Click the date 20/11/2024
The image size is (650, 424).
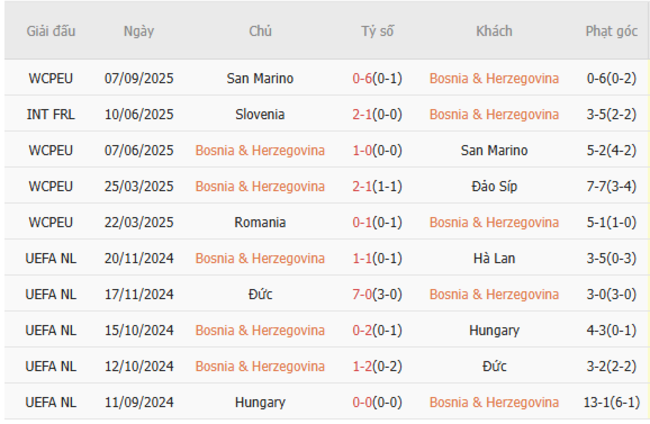139,258
